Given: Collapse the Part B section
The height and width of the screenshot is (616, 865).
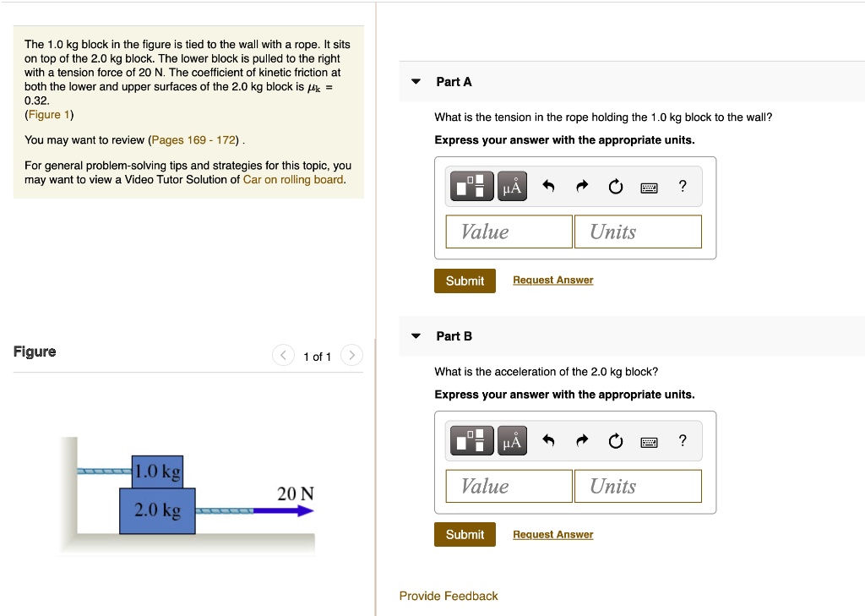Looking at the screenshot, I should tap(416, 336).
